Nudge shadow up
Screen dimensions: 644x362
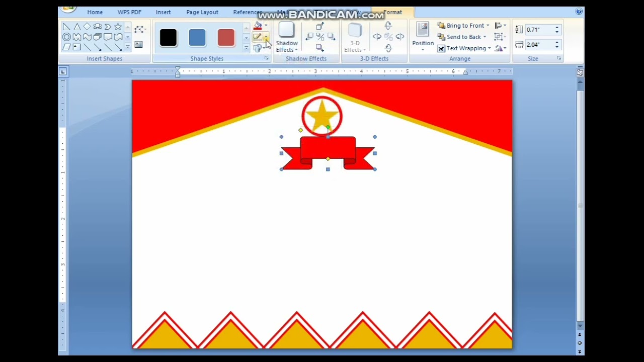click(320, 27)
